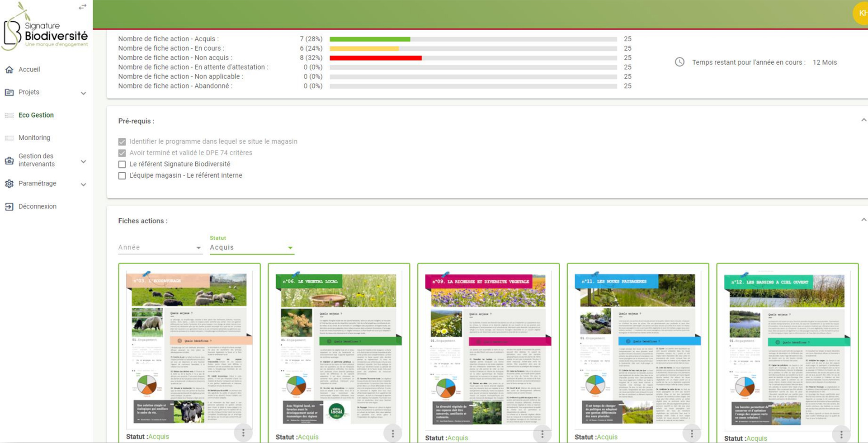Toggle 'Avoir terminé et validé le DPE' checkbox
Screen dimensions: 868x443
pos(122,153)
